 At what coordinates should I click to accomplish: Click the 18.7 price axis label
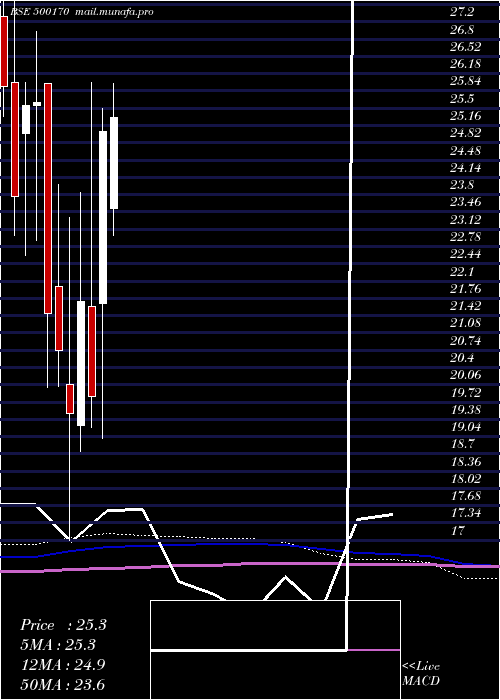coord(462,444)
